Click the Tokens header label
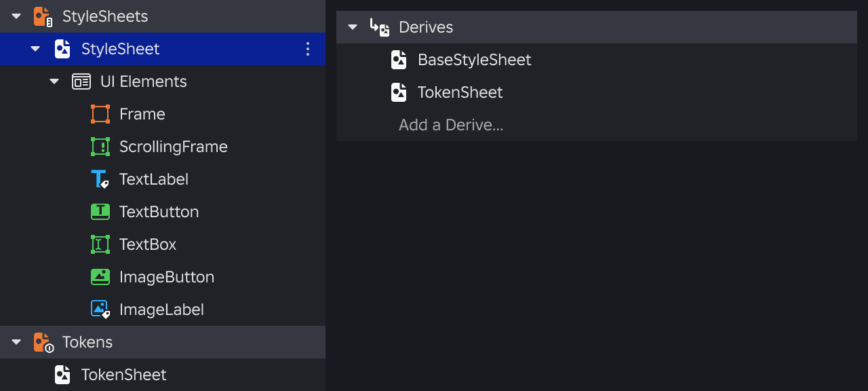This screenshot has width=868, height=391. 87,342
